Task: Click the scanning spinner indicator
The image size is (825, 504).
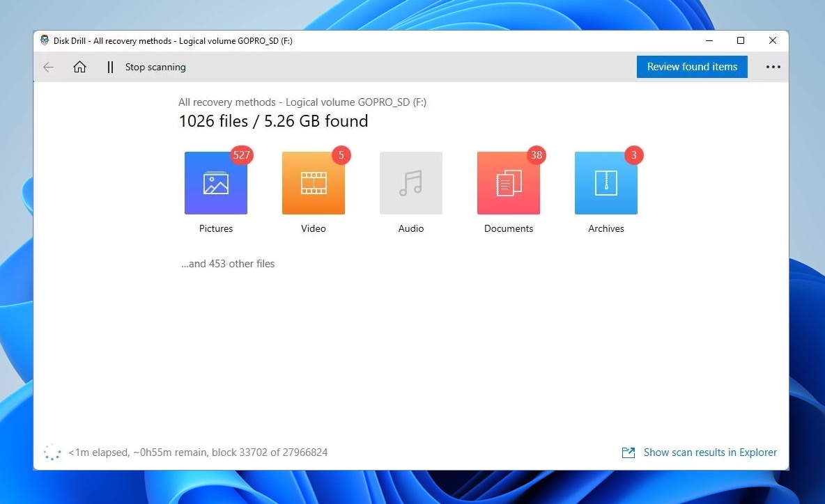Action: pyautogui.click(x=52, y=452)
